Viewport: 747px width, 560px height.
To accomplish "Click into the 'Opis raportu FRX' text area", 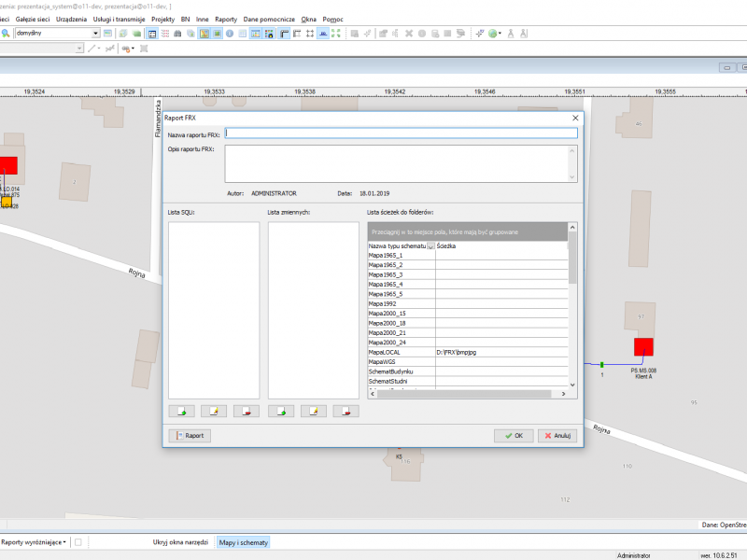I will point(396,164).
